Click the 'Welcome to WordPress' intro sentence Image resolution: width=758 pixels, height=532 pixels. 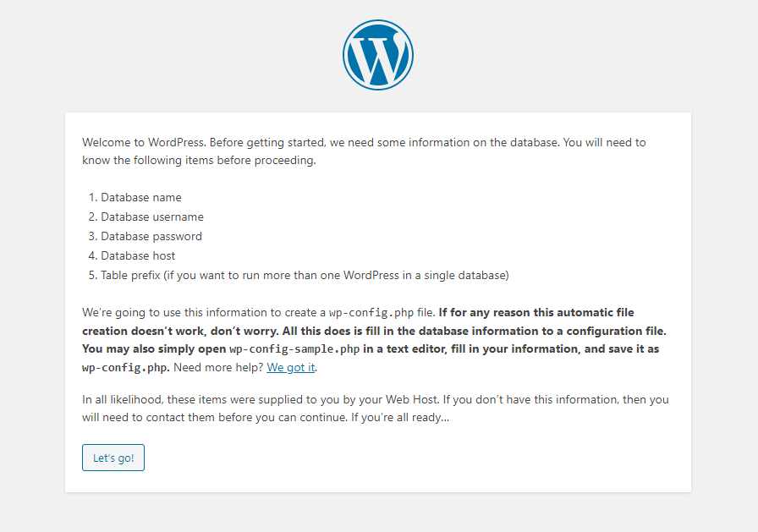coord(364,151)
